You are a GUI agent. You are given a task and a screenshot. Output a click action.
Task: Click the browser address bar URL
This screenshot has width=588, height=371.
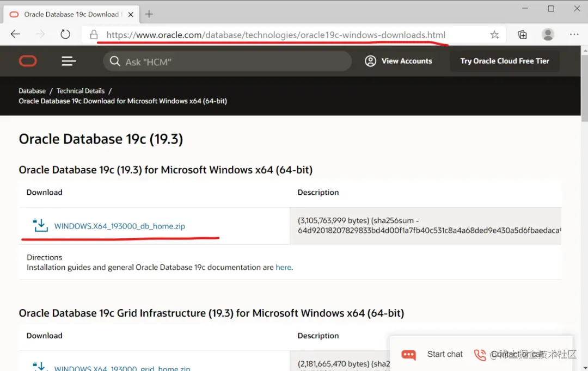pyautogui.click(x=275, y=35)
